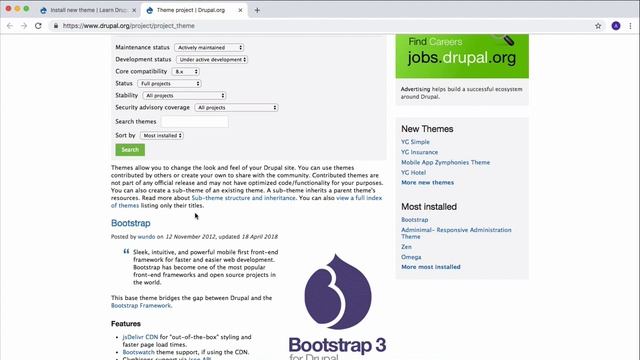Open More new themes link
Viewport: 640px width, 360px height.
(427, 182)
